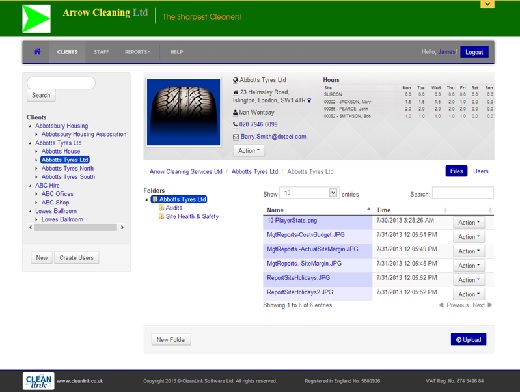Click the tyre client thumbnail image
The width and height of the screenshot is (520, 392).
tap(183, 112)
